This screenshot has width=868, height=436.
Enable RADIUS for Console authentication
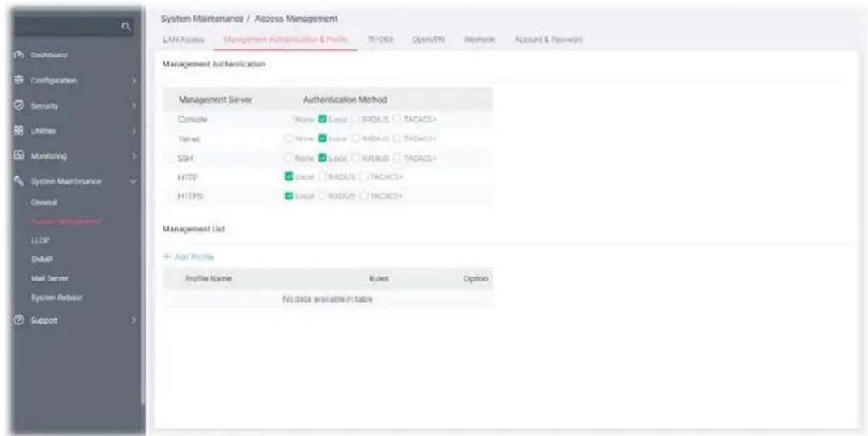(354, 119)
